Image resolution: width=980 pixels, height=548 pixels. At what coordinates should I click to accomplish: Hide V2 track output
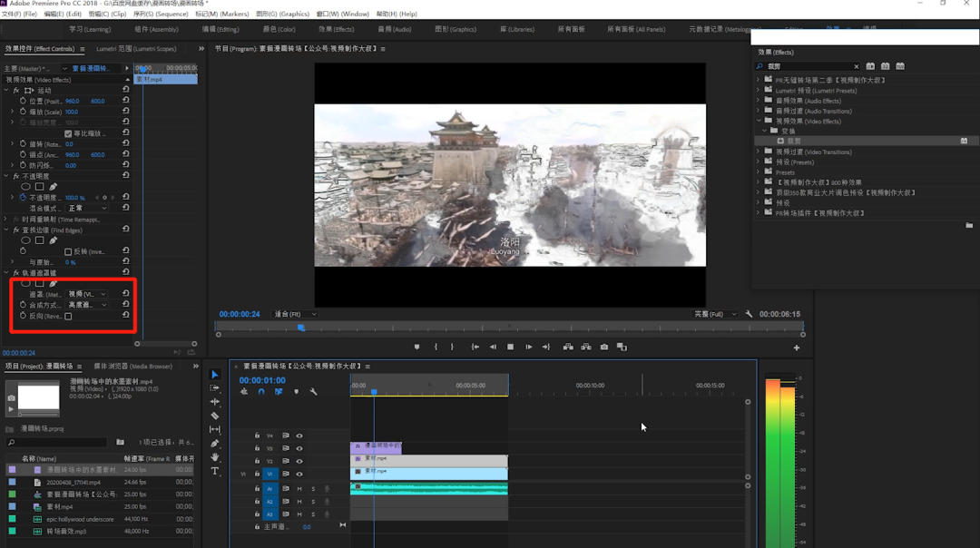tap(299, 461)
